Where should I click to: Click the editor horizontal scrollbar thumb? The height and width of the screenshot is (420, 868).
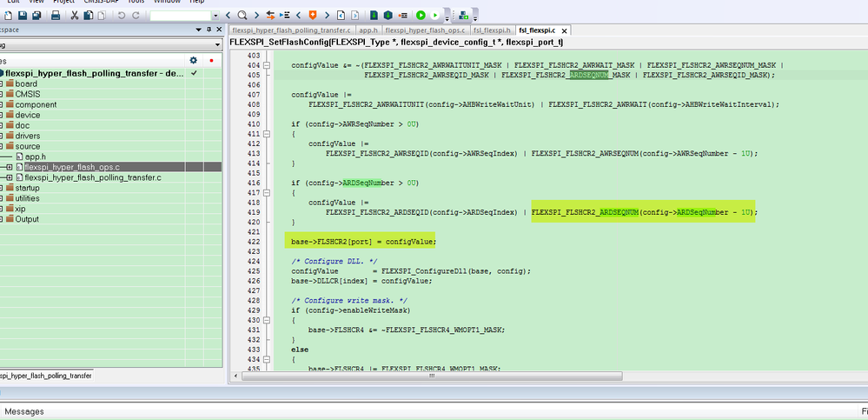(x=432, y=376)
